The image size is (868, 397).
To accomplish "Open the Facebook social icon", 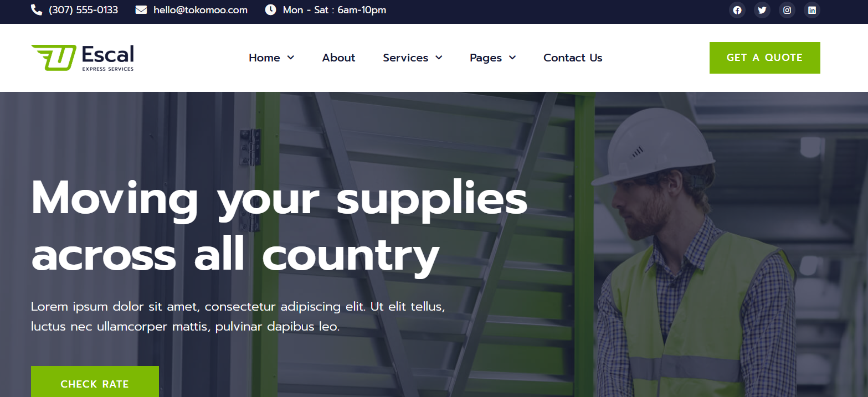I will tap(737, 10).
